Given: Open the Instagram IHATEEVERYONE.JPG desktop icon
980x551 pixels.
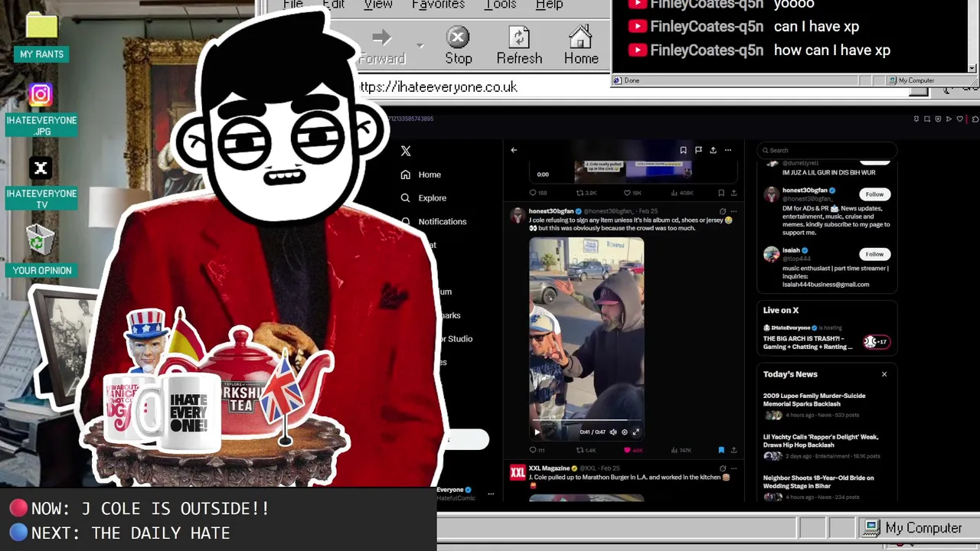Looking at the screenshot, I should coord(41,110).
